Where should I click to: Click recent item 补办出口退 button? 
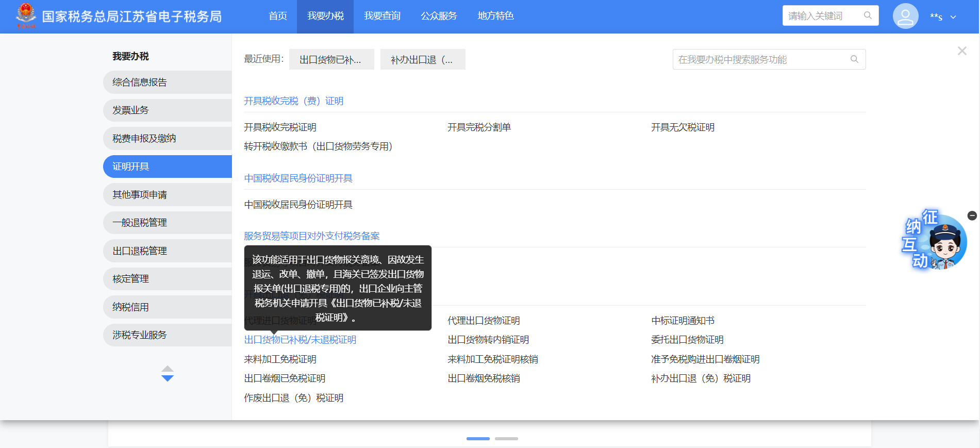click(422, 60)
